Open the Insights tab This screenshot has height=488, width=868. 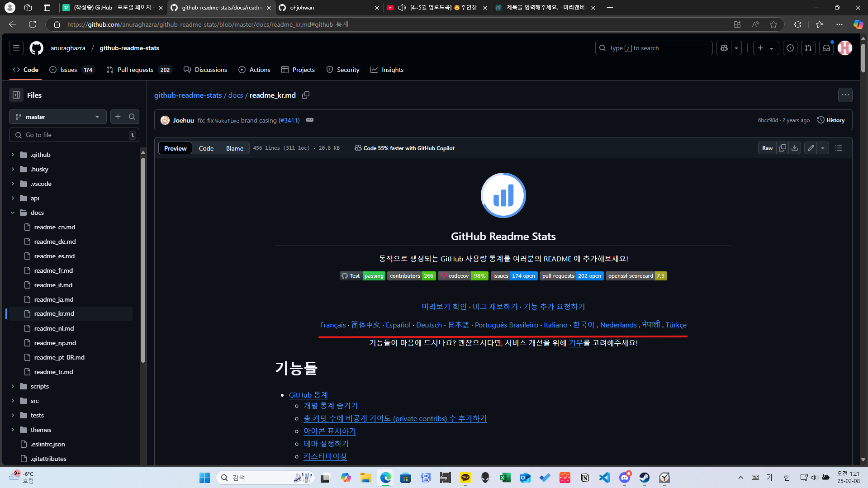pyautogui.click(x=387, y=70)
